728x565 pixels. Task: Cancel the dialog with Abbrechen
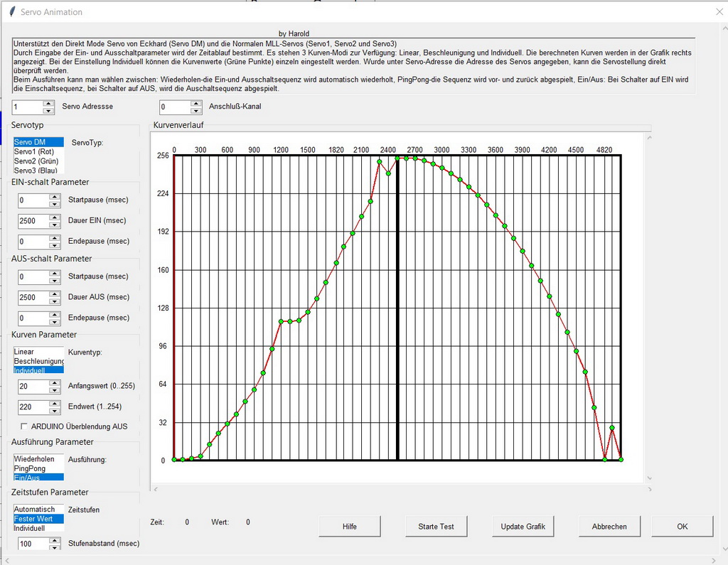(609, 527)
